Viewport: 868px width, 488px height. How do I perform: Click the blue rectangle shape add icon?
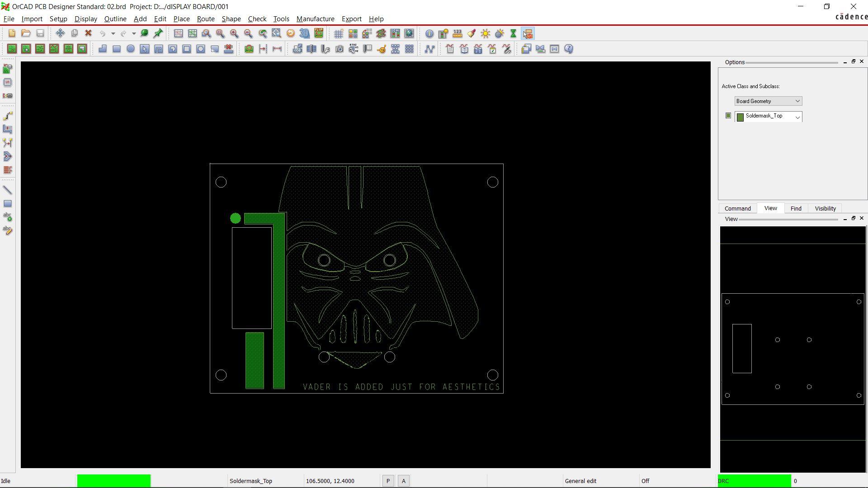tap(117, 49)
